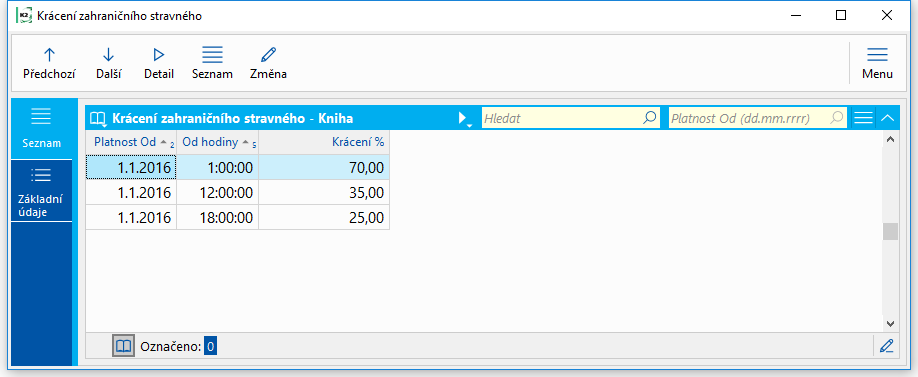Click the scrollbar up arrow

coord(890,139)
